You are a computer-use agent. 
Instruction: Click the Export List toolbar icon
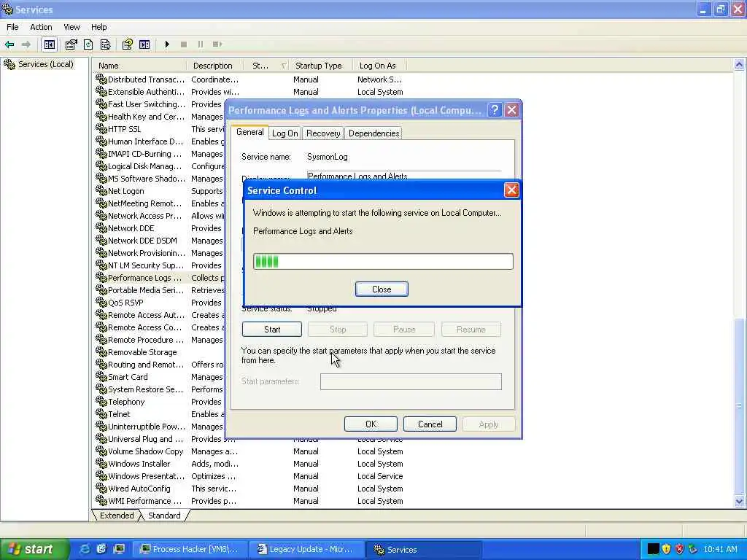coord(105,44)
